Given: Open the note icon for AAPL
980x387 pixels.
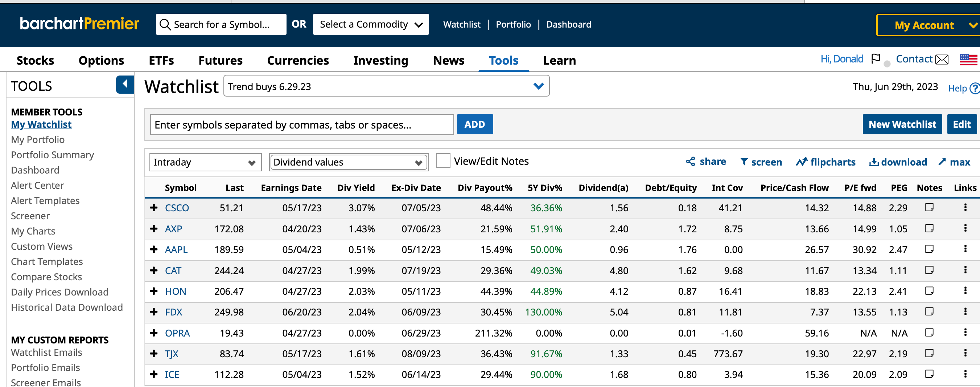Looking at the screenshot, I should pyautogui.click(x=929, y=249).
